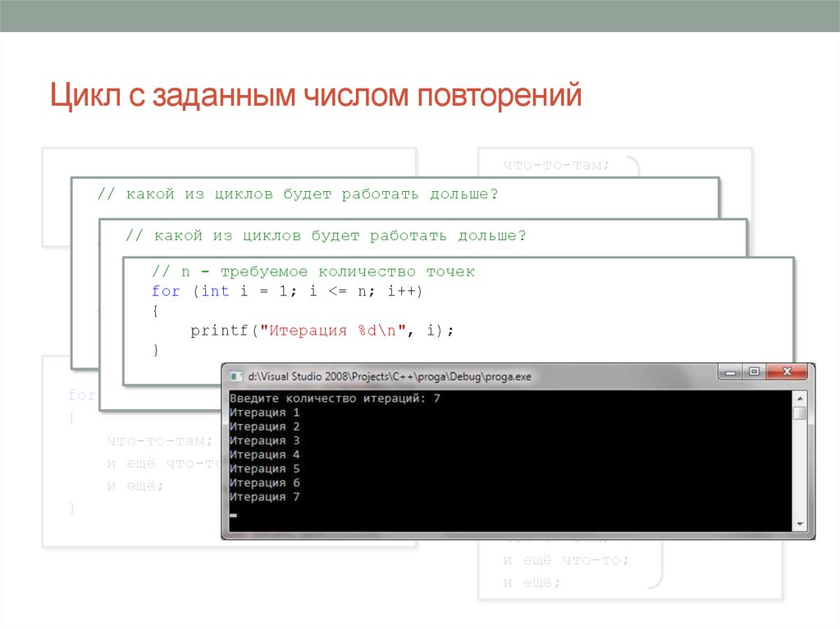Click the 'Итерация 7' output line
Image resolution: width=840 pixels, height=629 pixels.
(265, 497)
